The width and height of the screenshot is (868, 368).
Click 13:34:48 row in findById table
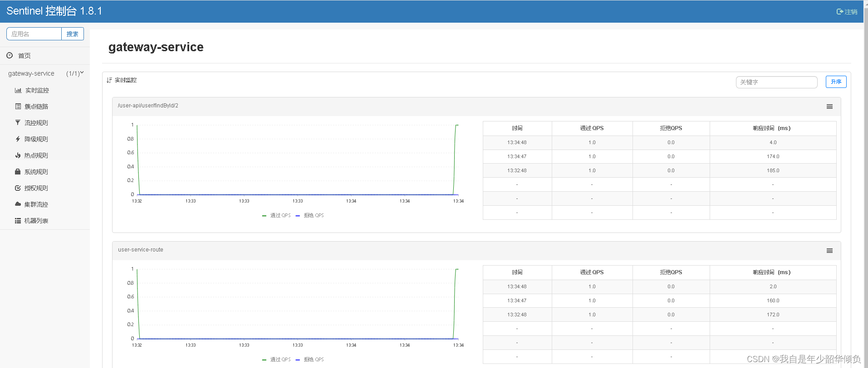(659, 142)
